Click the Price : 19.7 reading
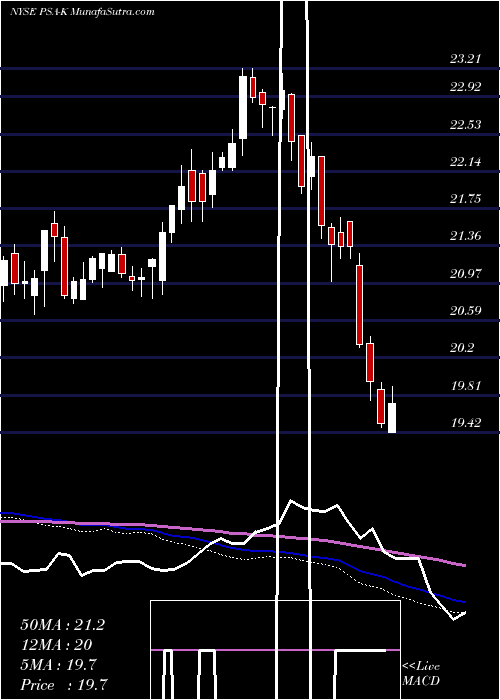This screenshot has width=500, height=700. tap(63, 685)
